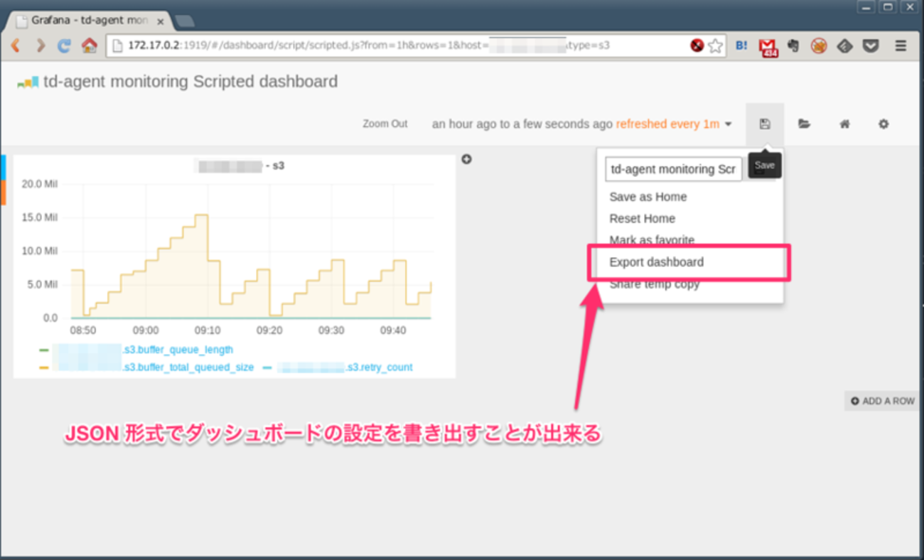The width and height of the screenshot is (924, 560).
Task: Maximize the browser window
Action: coord(887,7)
